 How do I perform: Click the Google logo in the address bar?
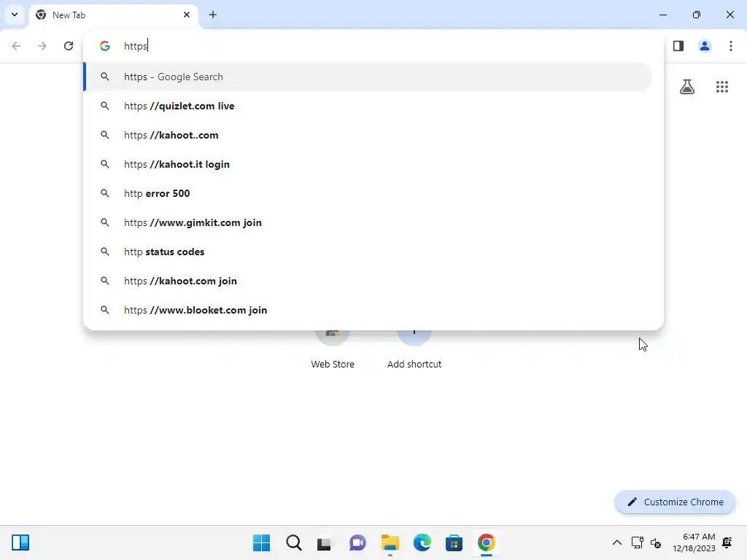click(105, 46)
